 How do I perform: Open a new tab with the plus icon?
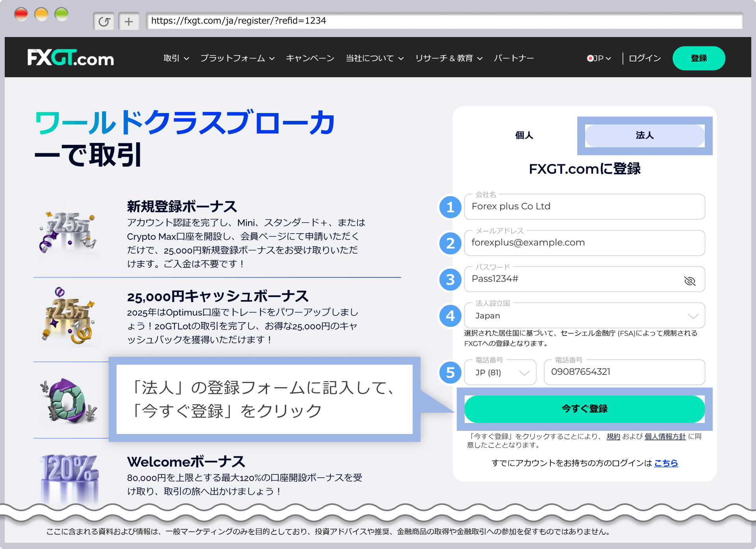tap(128, 21)
